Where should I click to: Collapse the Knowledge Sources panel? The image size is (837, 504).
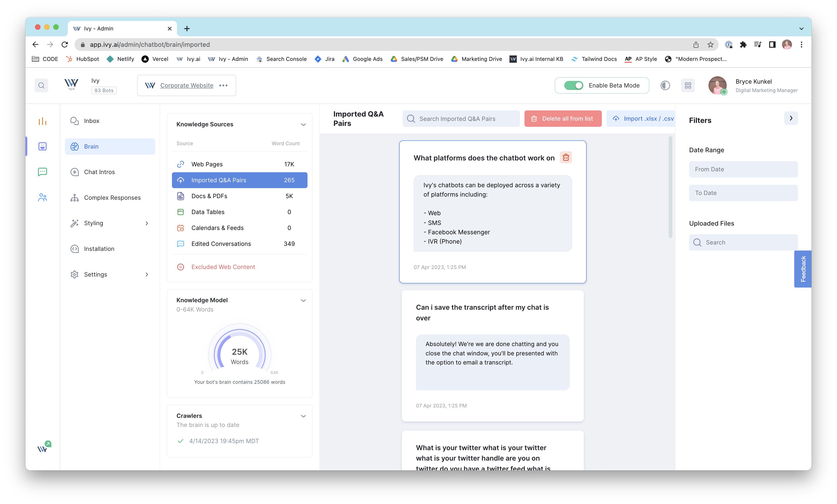click(303, 125)
